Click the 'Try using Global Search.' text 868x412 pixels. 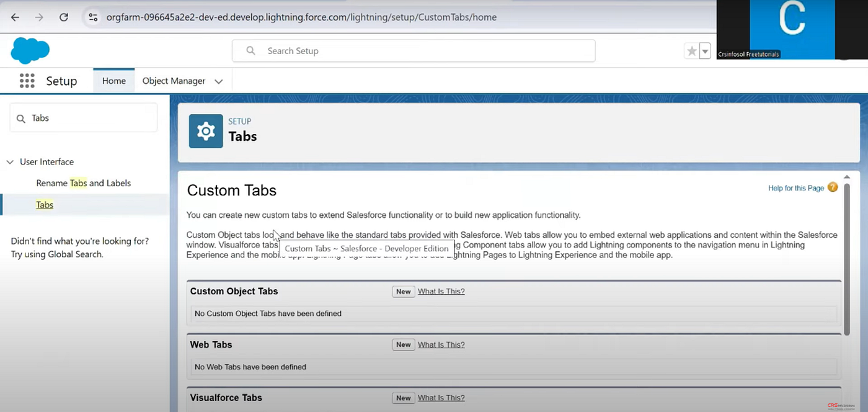(57, 254)
